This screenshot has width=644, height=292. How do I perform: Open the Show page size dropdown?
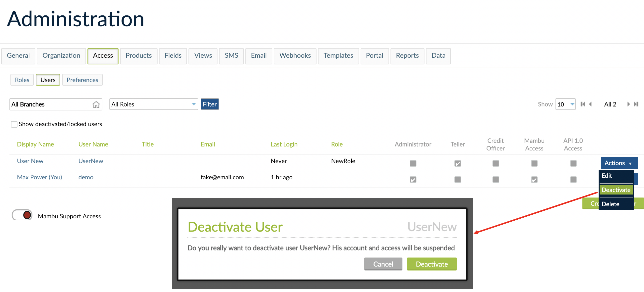click(x=565, y=104)
